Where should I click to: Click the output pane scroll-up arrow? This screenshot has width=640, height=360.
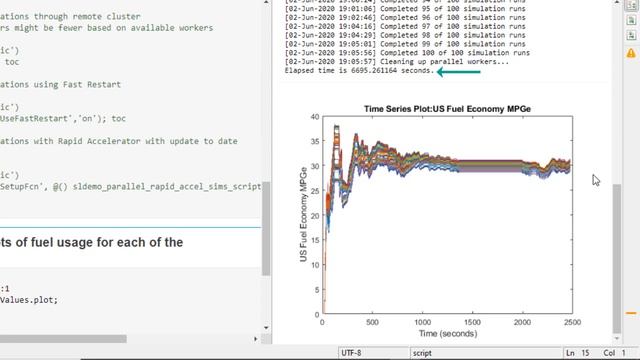(617, 2)
